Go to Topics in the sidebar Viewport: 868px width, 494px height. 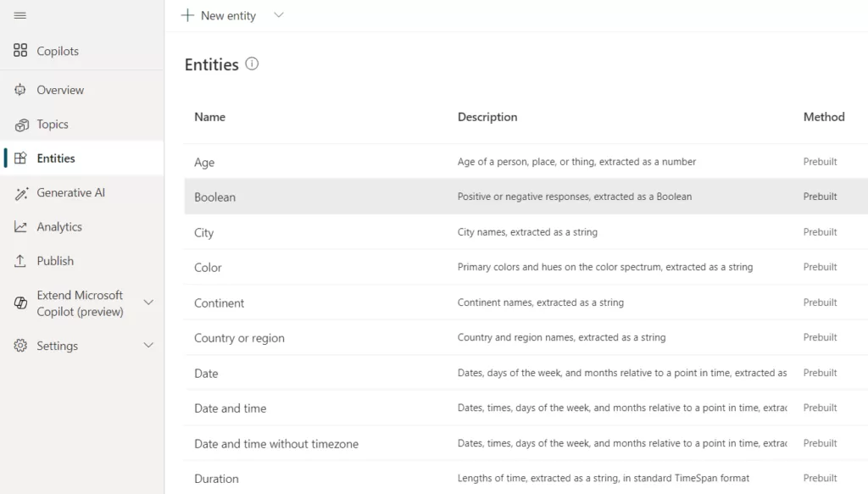point(53,125)
